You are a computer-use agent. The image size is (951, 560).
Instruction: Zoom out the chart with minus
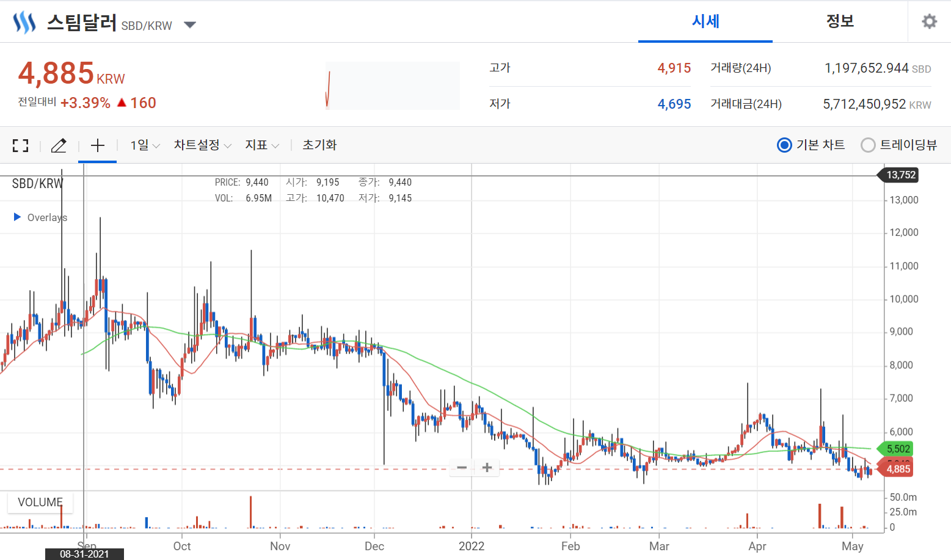(x=462, y=468)
